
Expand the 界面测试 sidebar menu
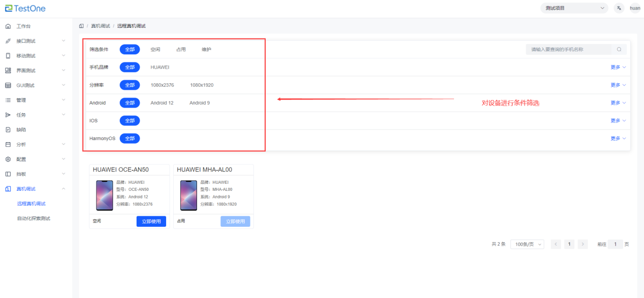click(x=35, y=71)
